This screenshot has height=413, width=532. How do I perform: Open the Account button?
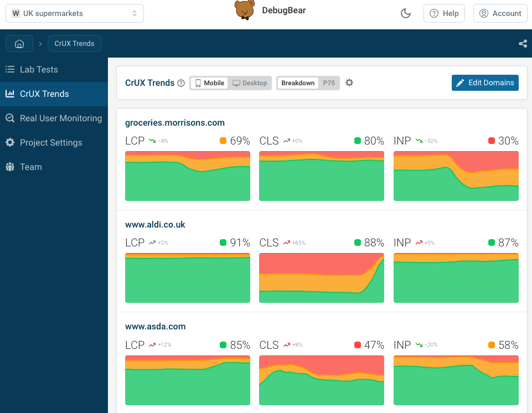[x=500, y=13]
